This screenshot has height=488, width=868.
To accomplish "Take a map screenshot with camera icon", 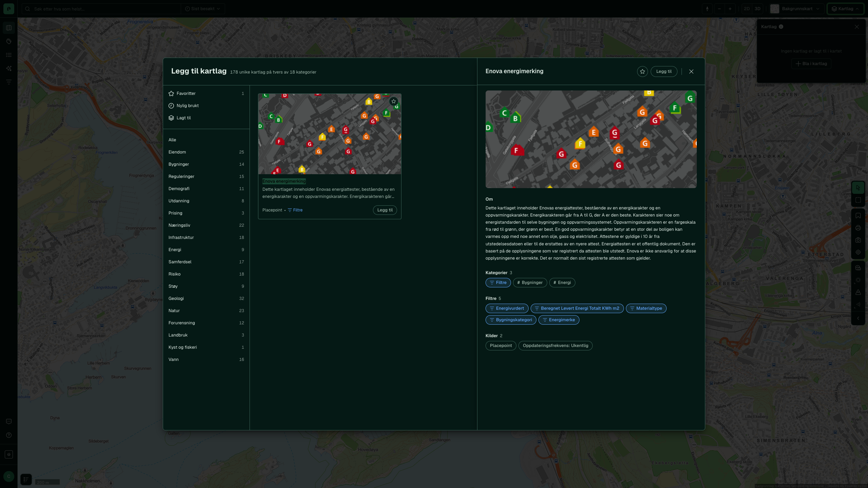I will pos(858,240).
